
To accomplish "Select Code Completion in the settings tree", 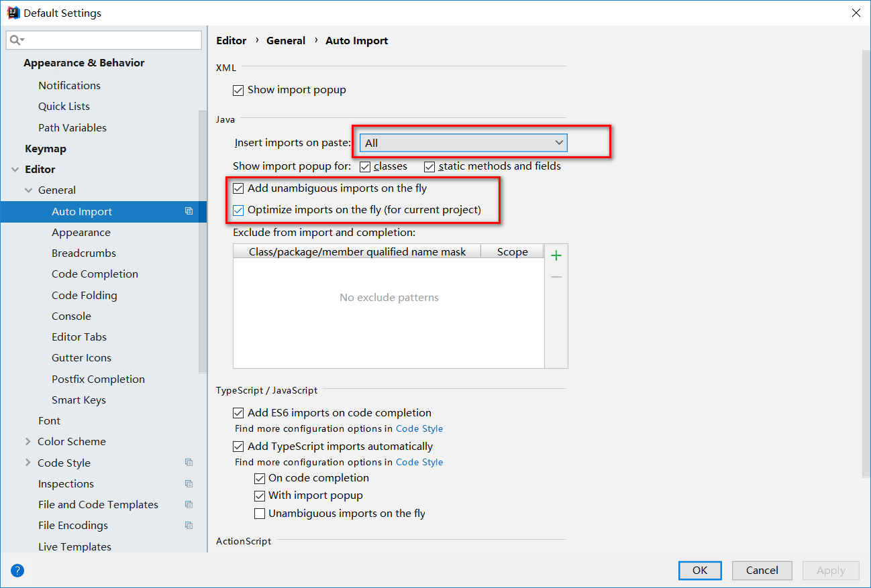I will (x=95, y=274).
